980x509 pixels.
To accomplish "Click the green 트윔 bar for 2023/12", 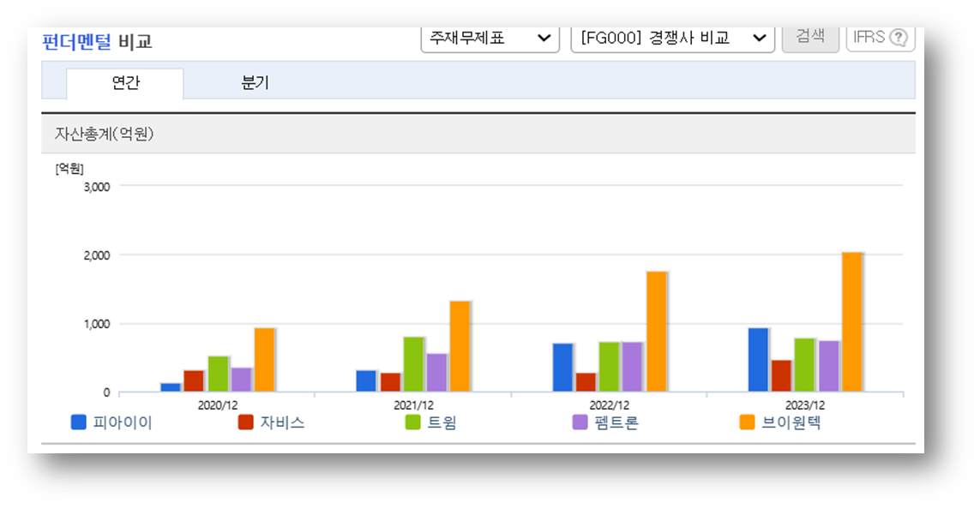I will [x=804, y=365].
